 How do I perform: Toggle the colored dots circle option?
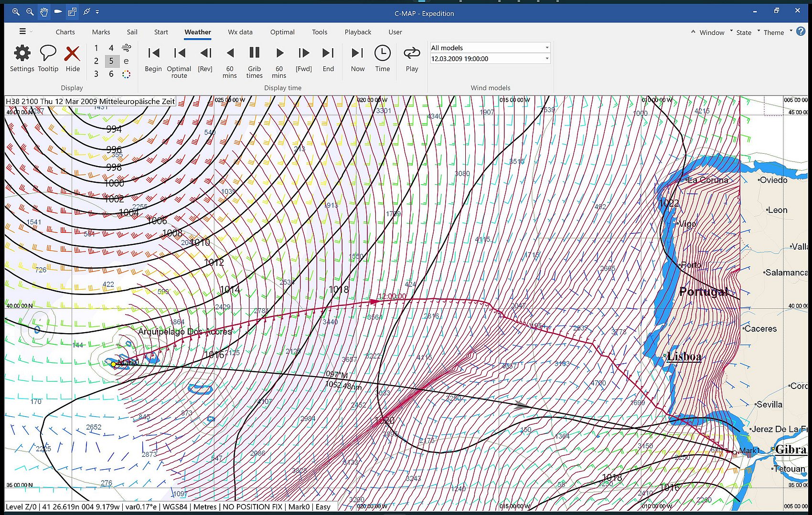(126, 74)
